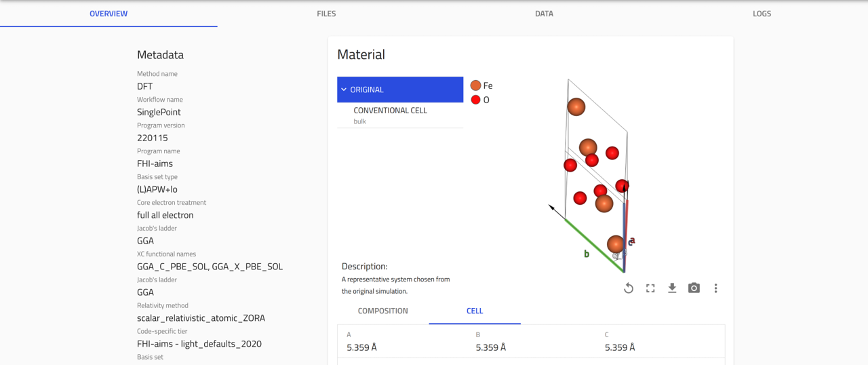This screenshot has width=868, height=365.
Task: Go to the OVERVIEW tab
Action: 108,14
